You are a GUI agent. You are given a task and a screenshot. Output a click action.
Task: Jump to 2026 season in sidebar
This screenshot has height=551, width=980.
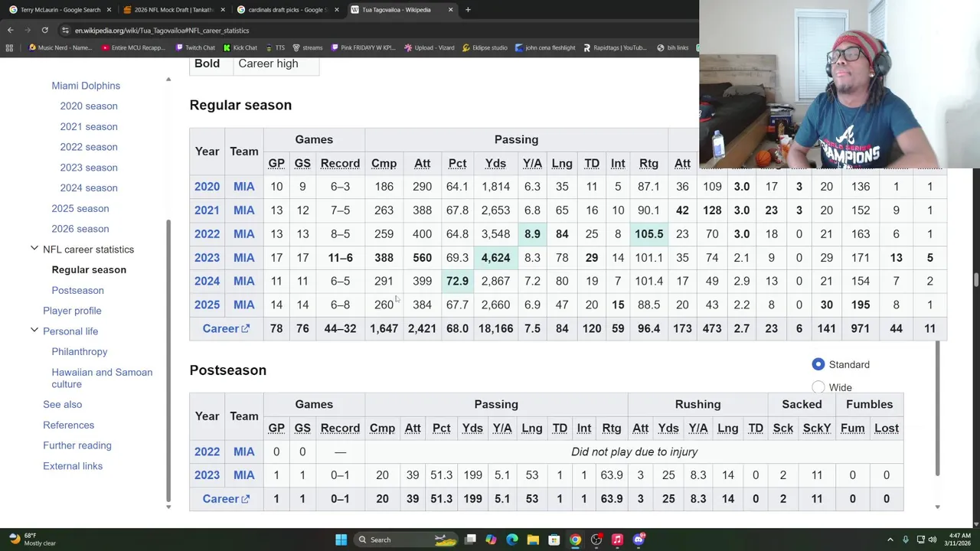80,229
